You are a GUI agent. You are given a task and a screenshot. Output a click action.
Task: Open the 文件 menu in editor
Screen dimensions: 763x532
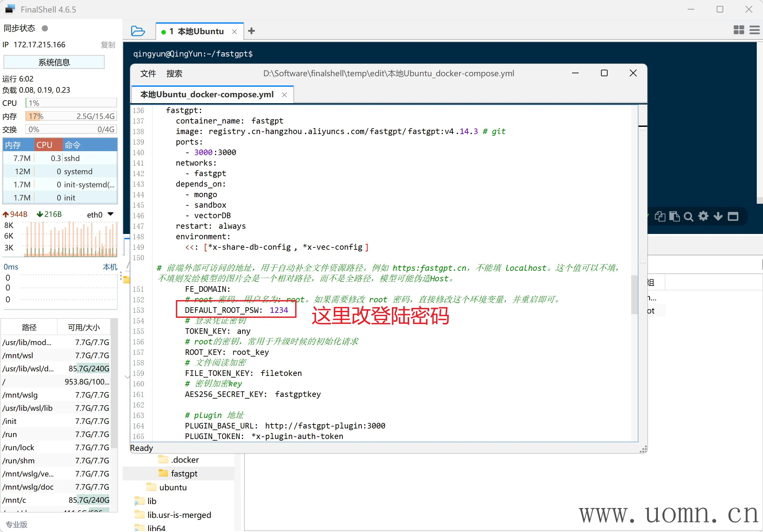point(148,73)
